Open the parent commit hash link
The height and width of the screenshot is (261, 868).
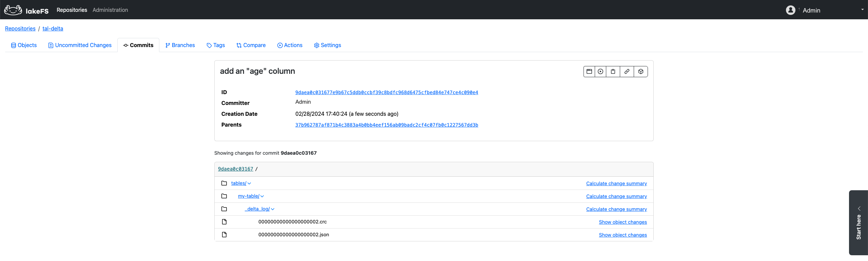coord(387,125)
